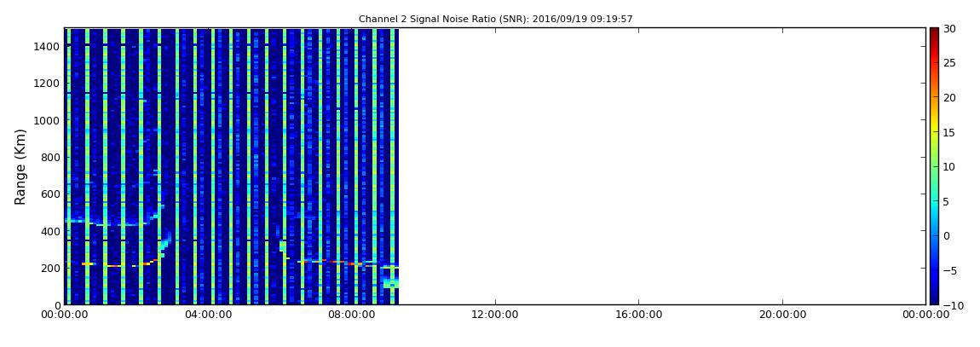Click the 1400 range tick label
The height and width of the screenshot is (347, 980).
48,46
